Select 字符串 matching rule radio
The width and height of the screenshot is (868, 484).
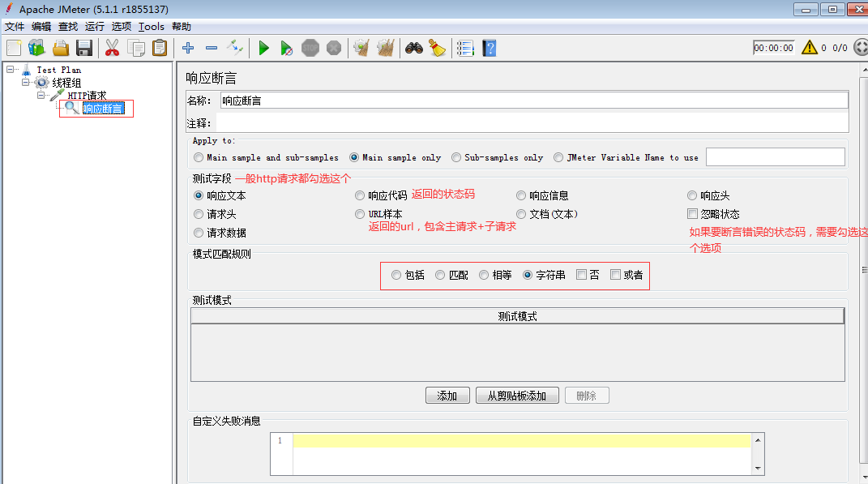(x=528, y=275)
